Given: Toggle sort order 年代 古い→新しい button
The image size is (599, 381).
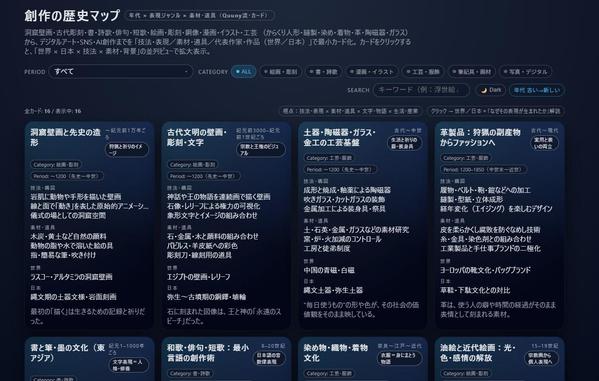Looking at the screenshot, I should pos(537,90).
